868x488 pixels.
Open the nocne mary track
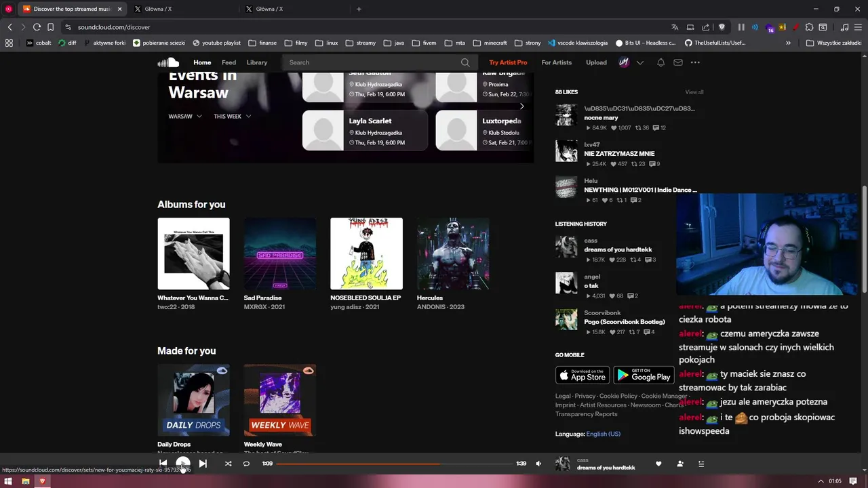tap(601, 118)
